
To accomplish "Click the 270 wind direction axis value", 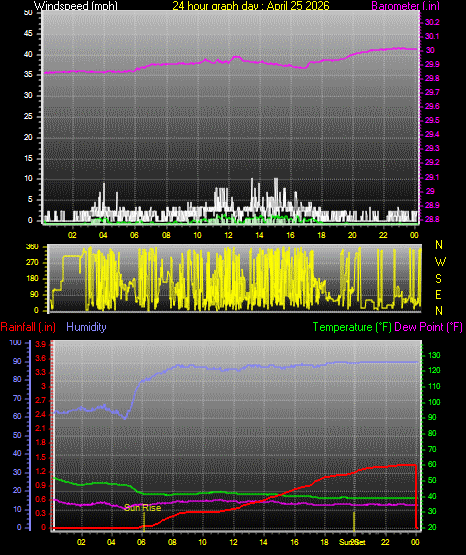I will coord(32,263).
